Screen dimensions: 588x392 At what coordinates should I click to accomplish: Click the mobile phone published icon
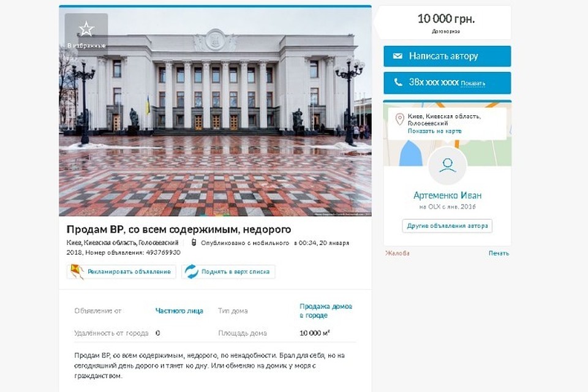tap(194, 243)
